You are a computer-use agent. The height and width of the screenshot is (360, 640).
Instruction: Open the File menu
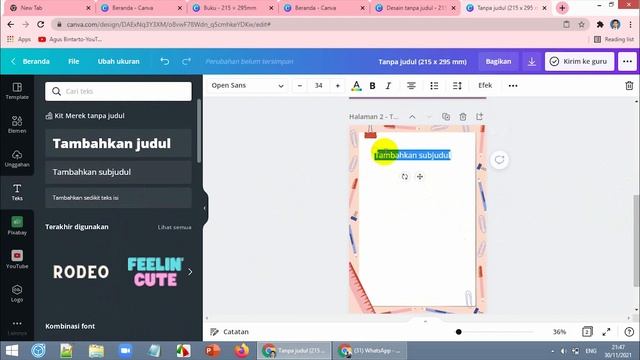tap(73, 62)
